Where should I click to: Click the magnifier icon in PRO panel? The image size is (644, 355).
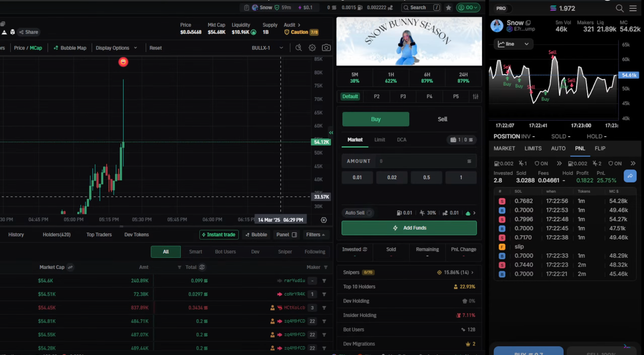tap(619, 8)
